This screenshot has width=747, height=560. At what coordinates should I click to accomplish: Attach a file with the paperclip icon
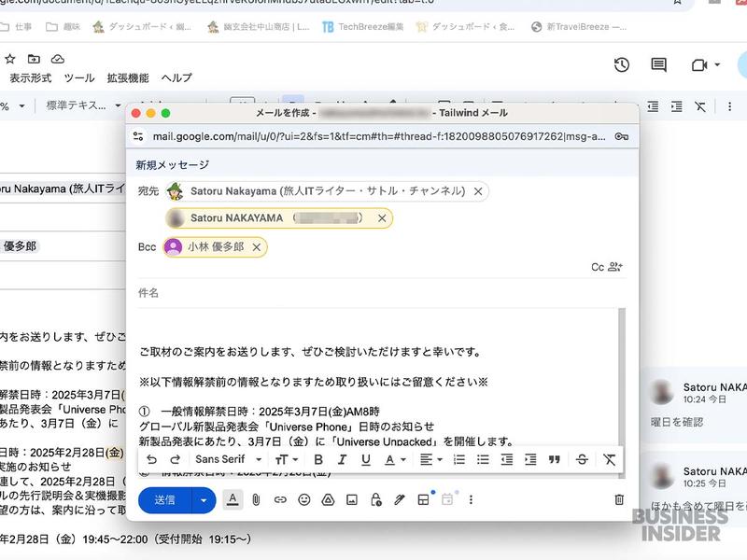256,499
